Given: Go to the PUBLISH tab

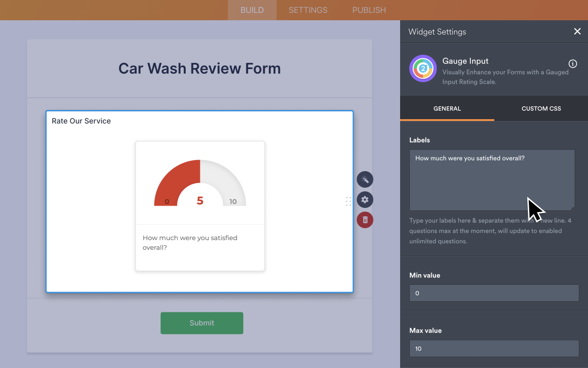Looking at the screenshot, I should click(x=369, y=10).
